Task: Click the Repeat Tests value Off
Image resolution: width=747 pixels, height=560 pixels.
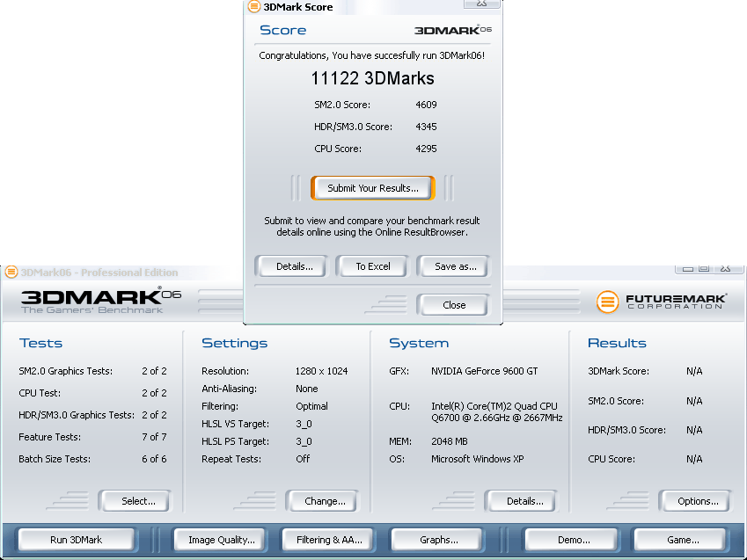Action: tap(303, 459)
